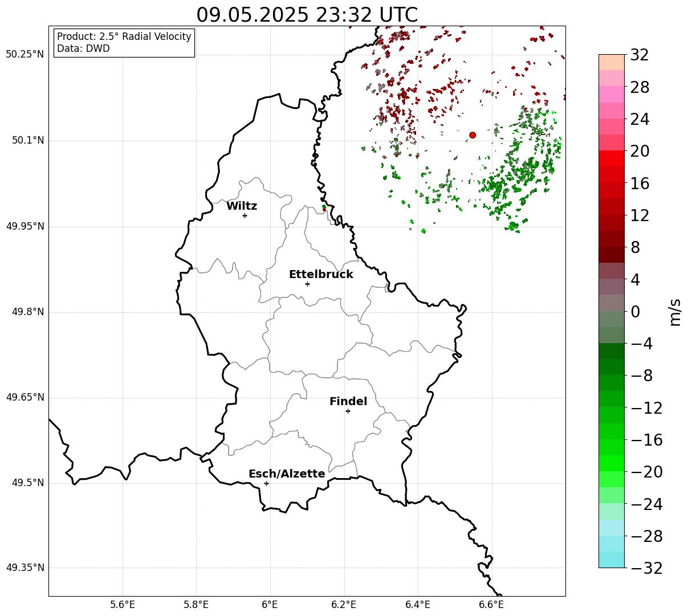This screenshot has width=688, height=616.
Task: Click the 49.8°N latitude label
Action: point(28,312)
